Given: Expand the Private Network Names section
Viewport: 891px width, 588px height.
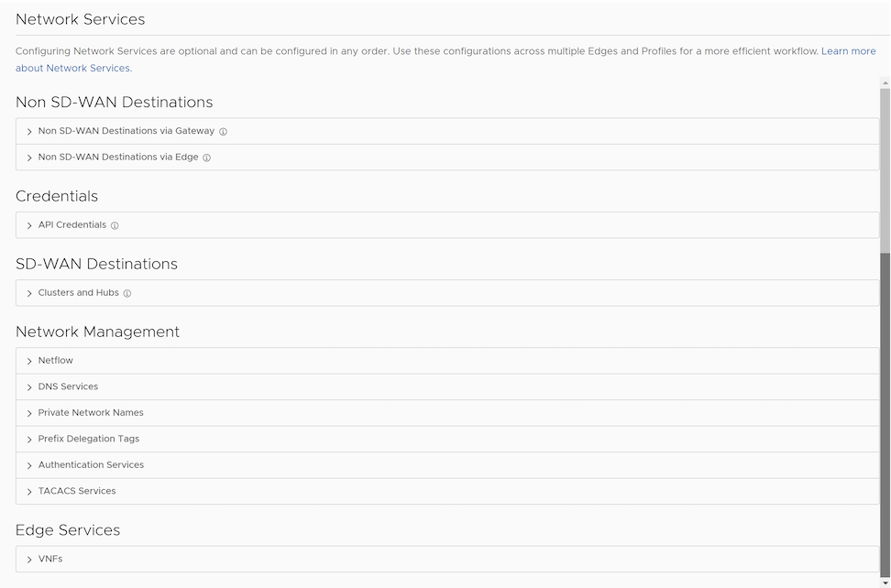Looking at the screenshot, I should click(91, 412).
